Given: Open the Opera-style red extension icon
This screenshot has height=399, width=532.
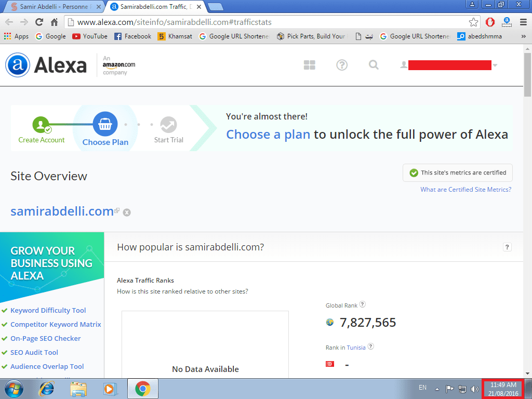Looking at the screenshot, I should pos(490,22).
